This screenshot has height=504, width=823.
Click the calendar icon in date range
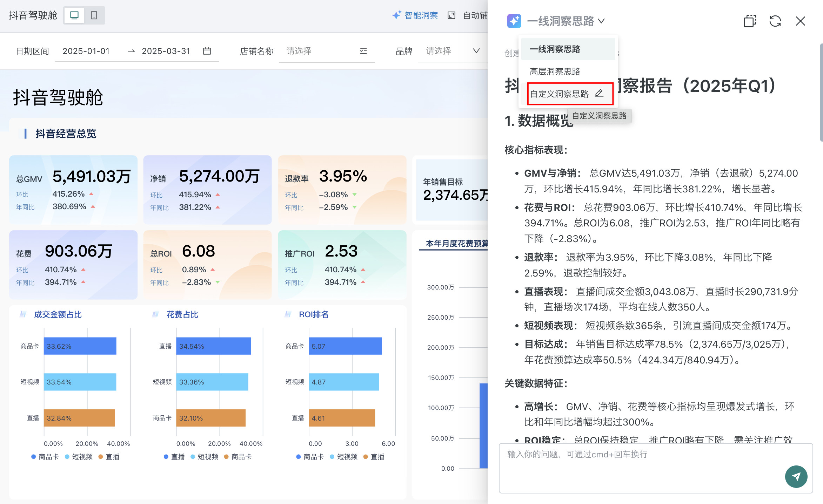(207, 51)
